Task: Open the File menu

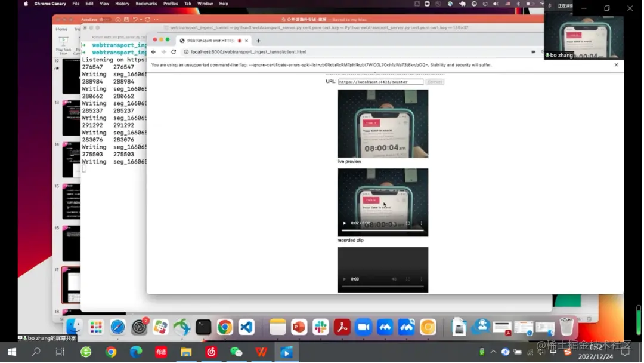Action: point(76,4)
